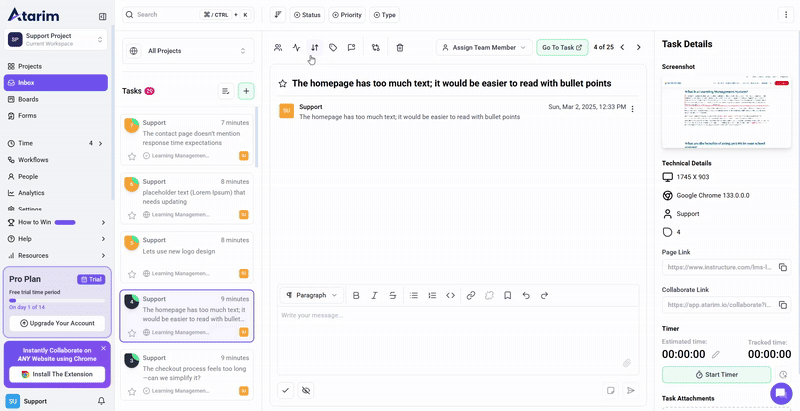
Task: Toggle bold formatting in message editor
Action: (x=356, y=295)
